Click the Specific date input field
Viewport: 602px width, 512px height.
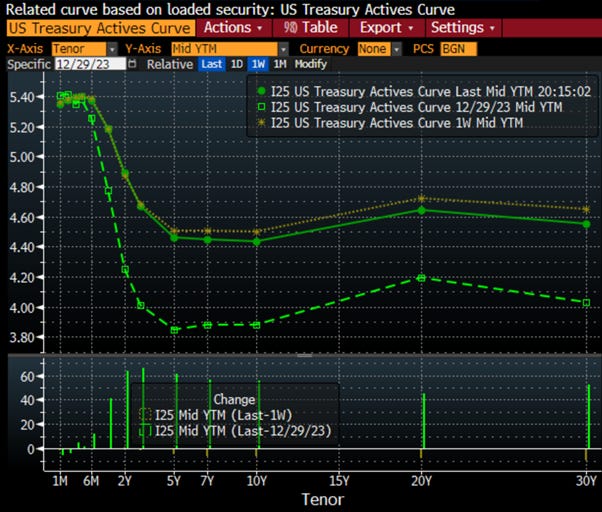90,64
